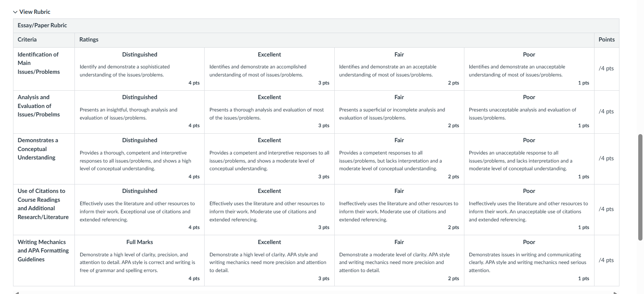Viewport: 644px width, 294px height.
Task: Click the Essay/Paper Rubric title
Action: click(42, 25)
